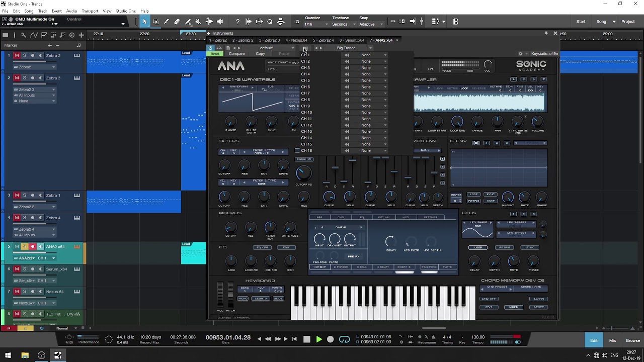This screenshot has height=362, width=644.
Task: Mute the Nexus.64 track
Action: [x=17, y=292]
